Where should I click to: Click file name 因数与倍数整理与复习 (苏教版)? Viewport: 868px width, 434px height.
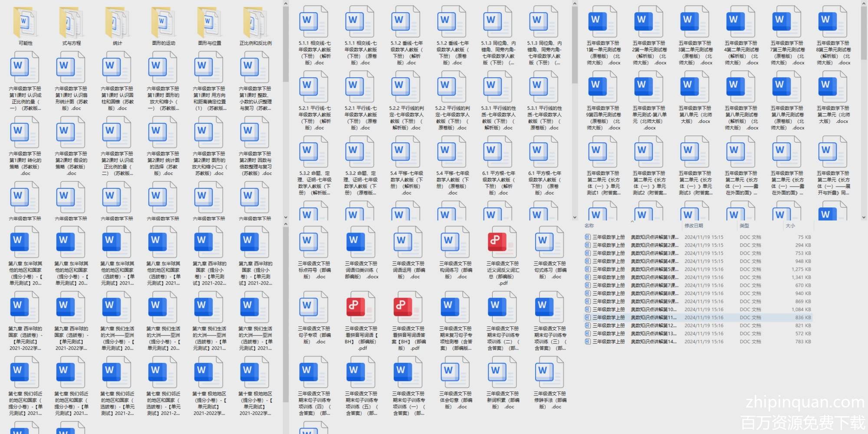(255, 164)
